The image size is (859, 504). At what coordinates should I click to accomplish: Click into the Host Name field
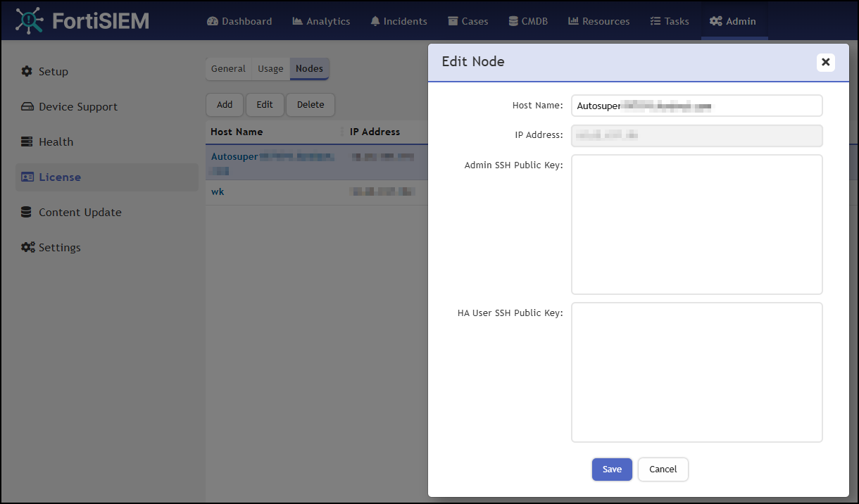coord(697,106)
